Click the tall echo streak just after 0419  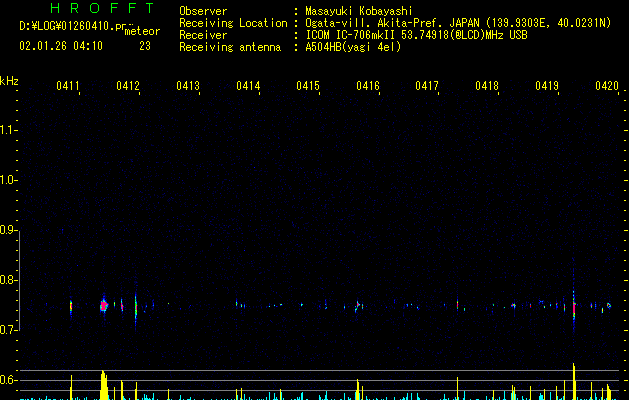pyautogui.click(x=574, y=307)
